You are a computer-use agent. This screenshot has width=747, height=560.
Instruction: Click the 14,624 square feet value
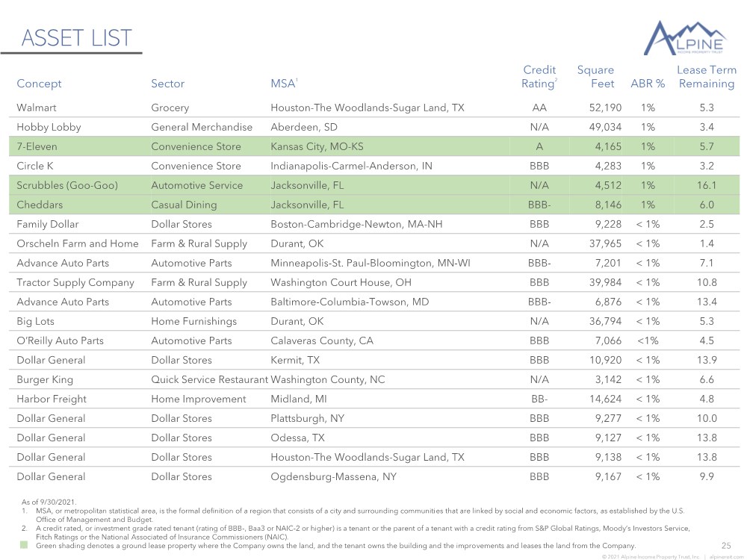click(605, 399)
